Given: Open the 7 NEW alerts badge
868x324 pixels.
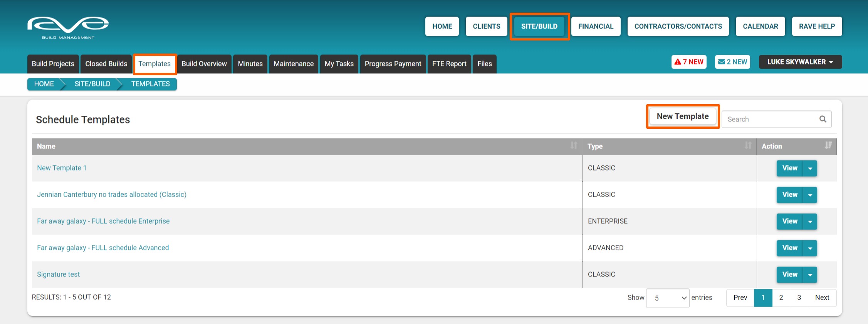Looking at the screenshot, I should click(689, 62).
